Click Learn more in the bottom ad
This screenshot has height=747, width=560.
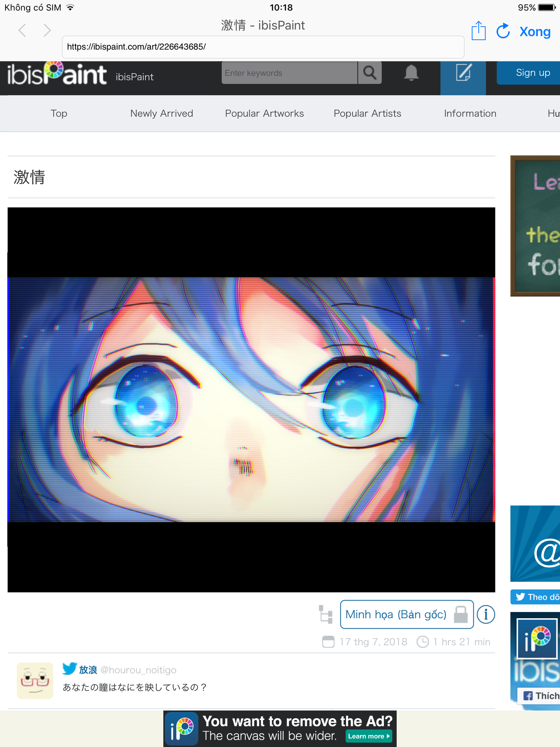tap(369, 736)
